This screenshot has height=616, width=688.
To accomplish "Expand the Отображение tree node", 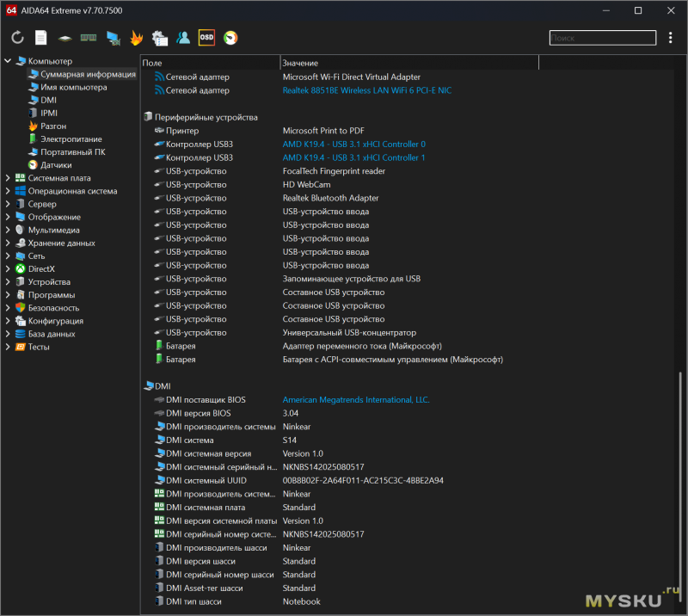I will (8, 217).
